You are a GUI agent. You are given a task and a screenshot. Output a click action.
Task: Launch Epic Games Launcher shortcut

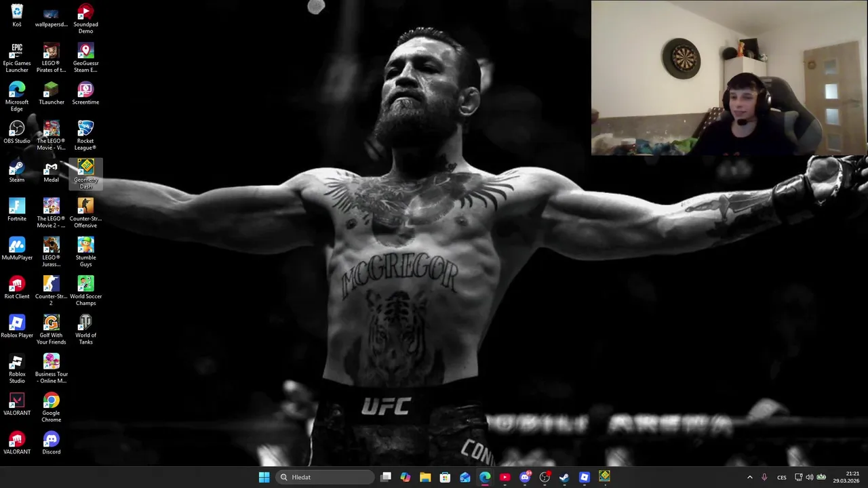tap(17, 58)
